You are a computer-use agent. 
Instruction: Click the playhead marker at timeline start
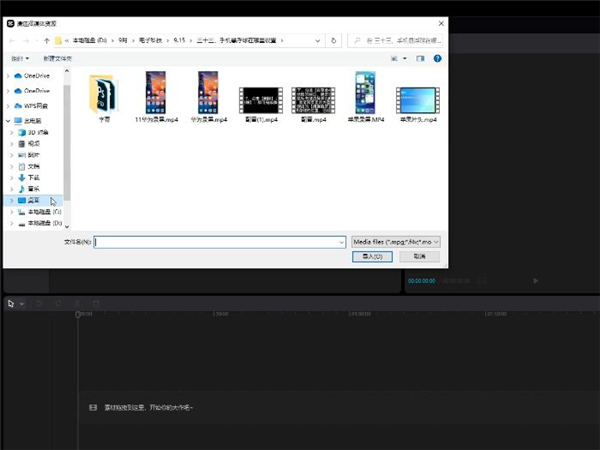click(78, 314)
